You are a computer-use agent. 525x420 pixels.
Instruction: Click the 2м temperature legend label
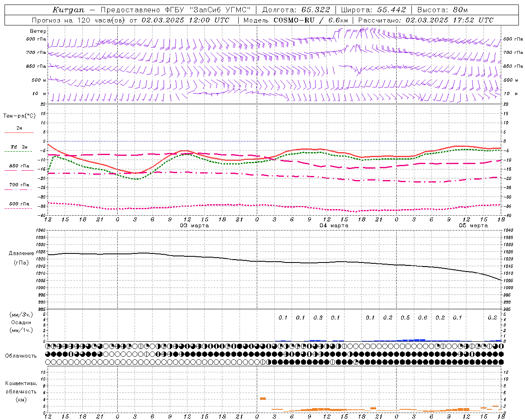[19, 128]
